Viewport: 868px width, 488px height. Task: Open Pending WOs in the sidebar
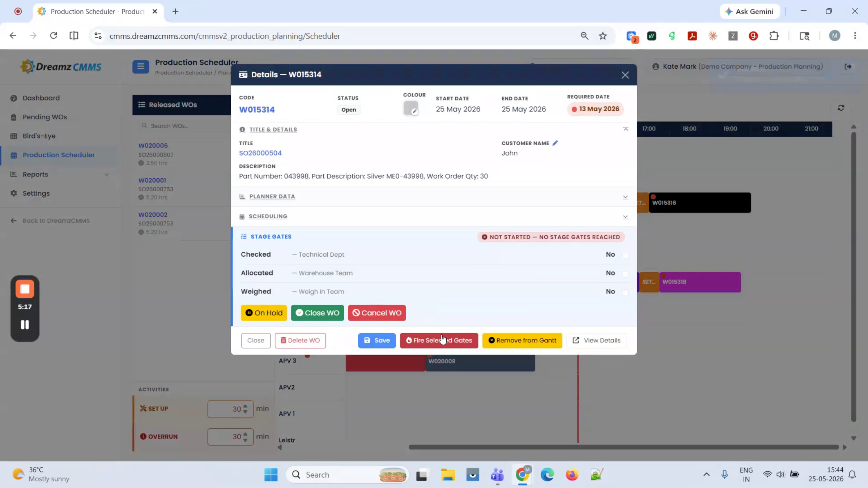click(44, 117)
